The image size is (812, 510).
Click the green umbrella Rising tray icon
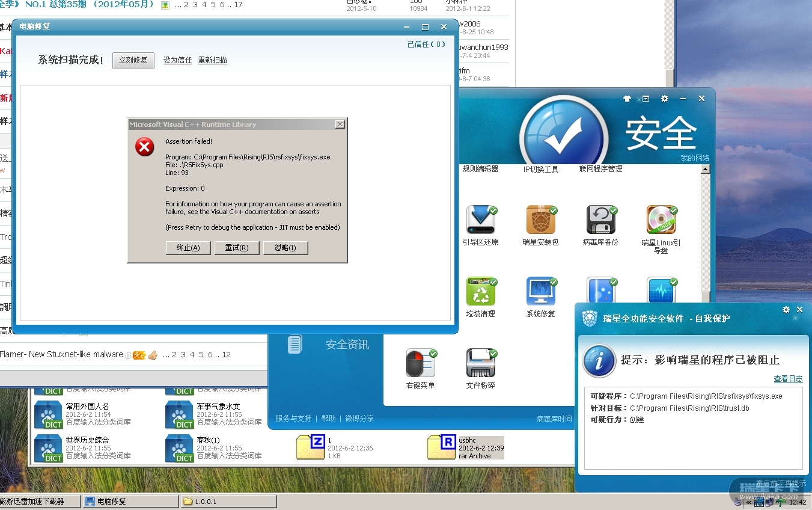(780, 502)
